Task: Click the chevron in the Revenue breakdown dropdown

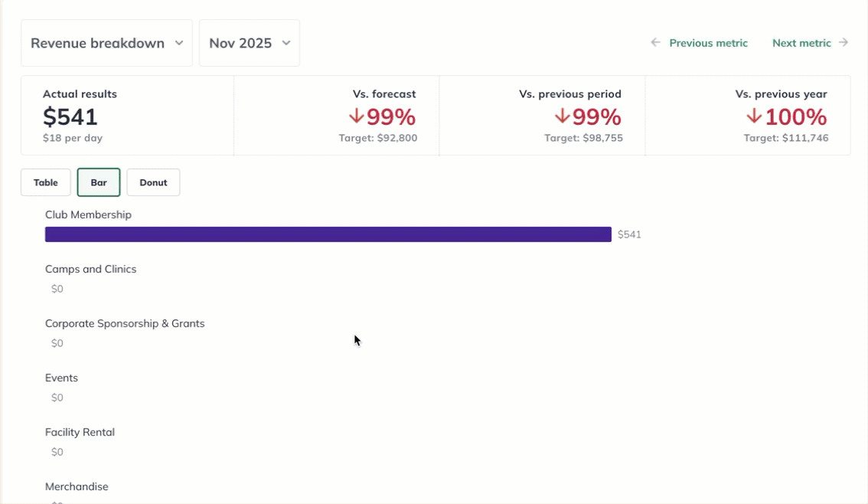Action: [x=179, y=43]
